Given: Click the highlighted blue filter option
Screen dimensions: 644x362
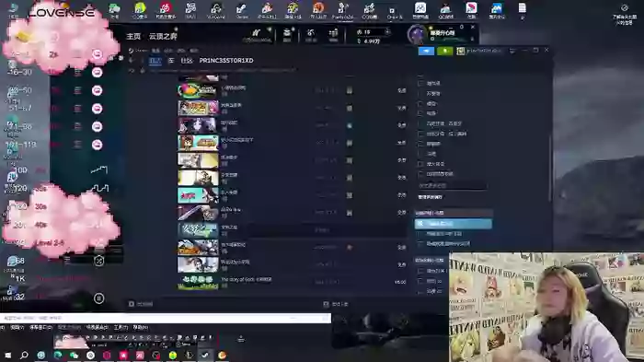Looking at the screenshot, I should 453,224.
